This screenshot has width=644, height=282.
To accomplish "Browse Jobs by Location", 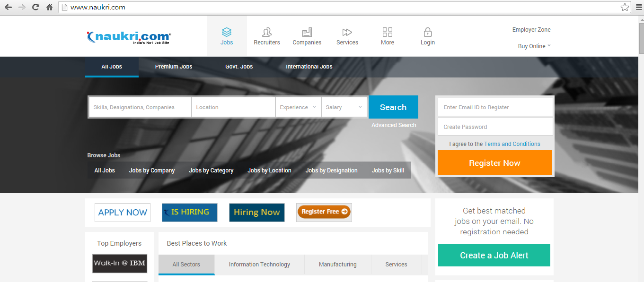I will 269,171.
